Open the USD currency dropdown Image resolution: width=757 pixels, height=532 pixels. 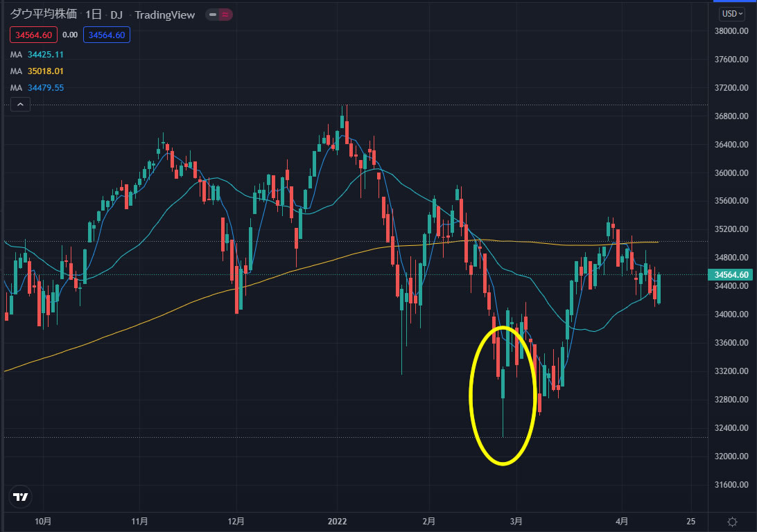[731, 13]
